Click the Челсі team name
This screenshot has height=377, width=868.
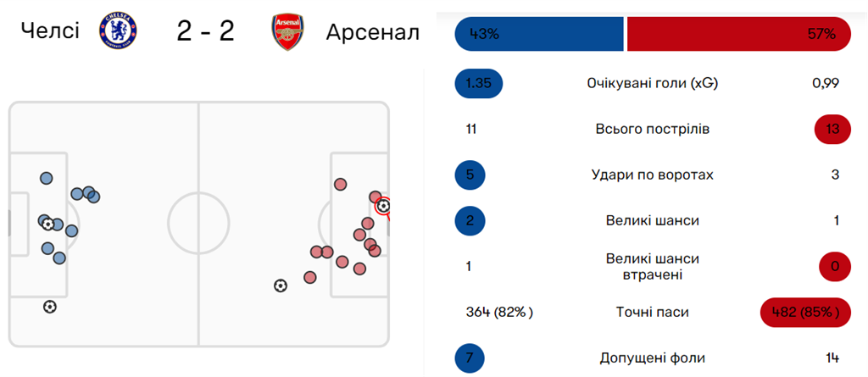tap(49, 32)
